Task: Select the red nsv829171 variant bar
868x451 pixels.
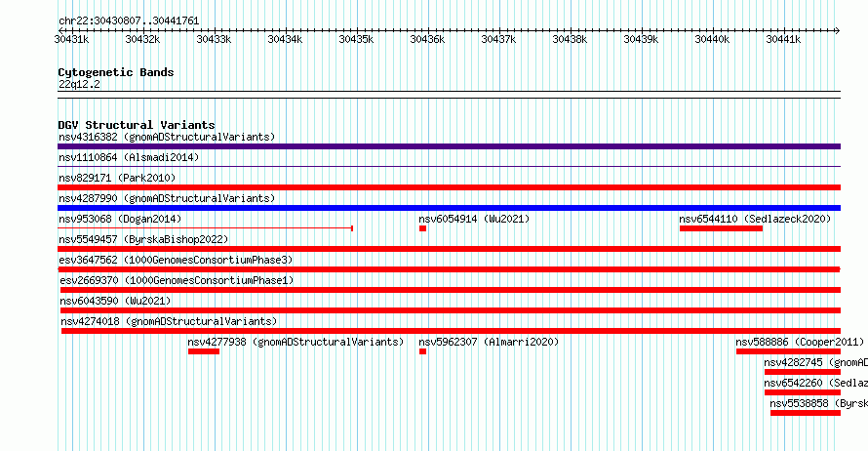Action: click(449, 187)
